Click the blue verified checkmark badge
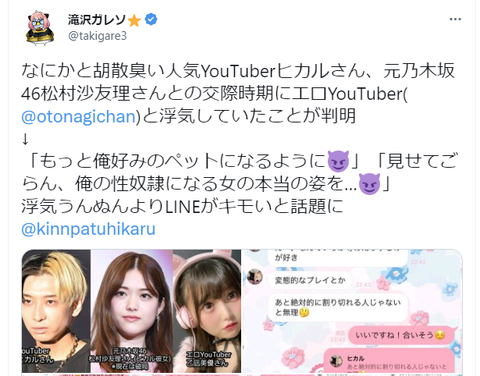 pos(151,20)
